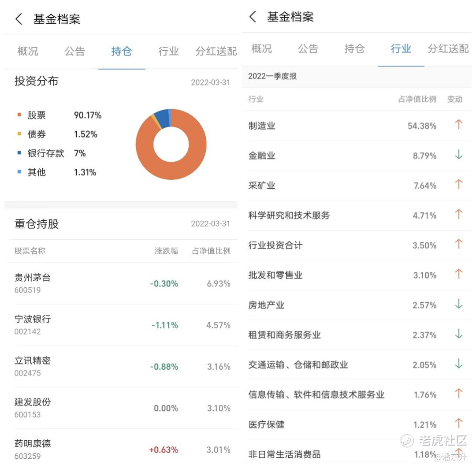
Task: Open the 宁波银行 stock holding row
Action: pos(123,325)
